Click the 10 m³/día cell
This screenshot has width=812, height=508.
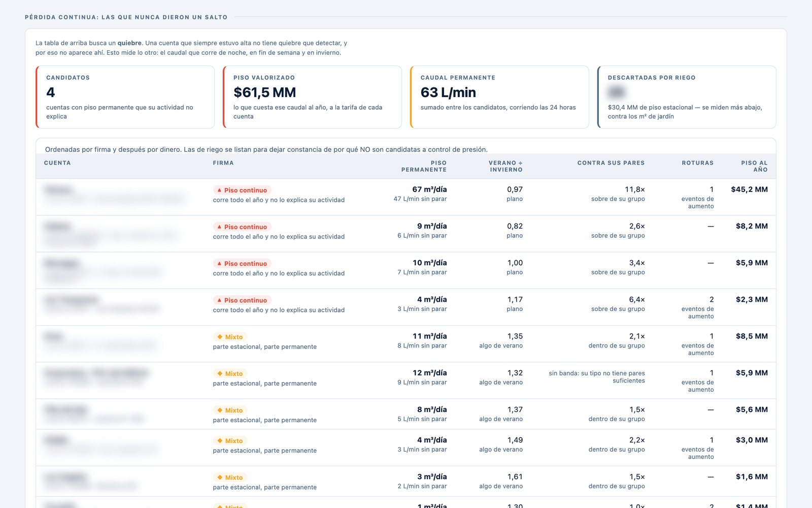point(429,263)
